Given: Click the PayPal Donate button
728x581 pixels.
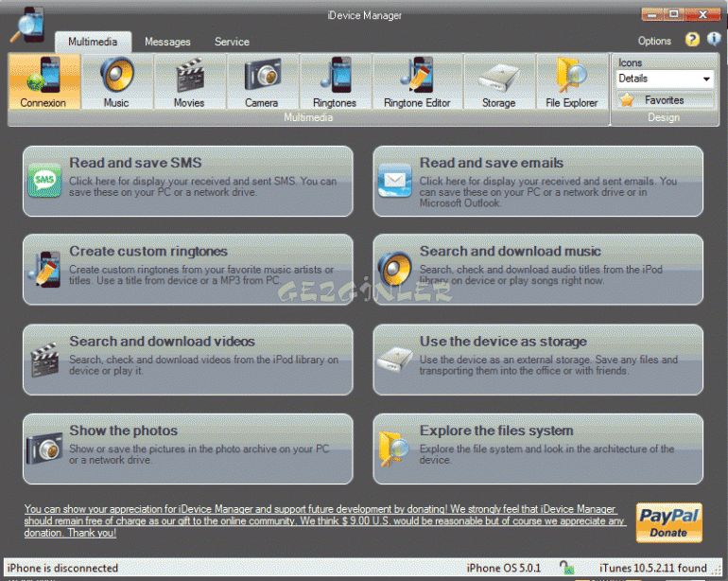Looking at the screenshot, I should coord(669,523).
